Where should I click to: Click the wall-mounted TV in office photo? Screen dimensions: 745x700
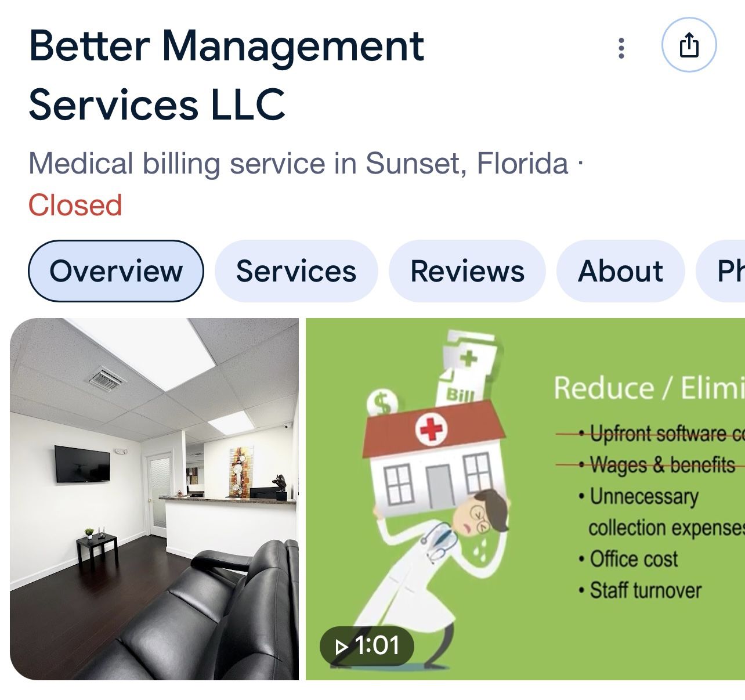coord(82,464)
